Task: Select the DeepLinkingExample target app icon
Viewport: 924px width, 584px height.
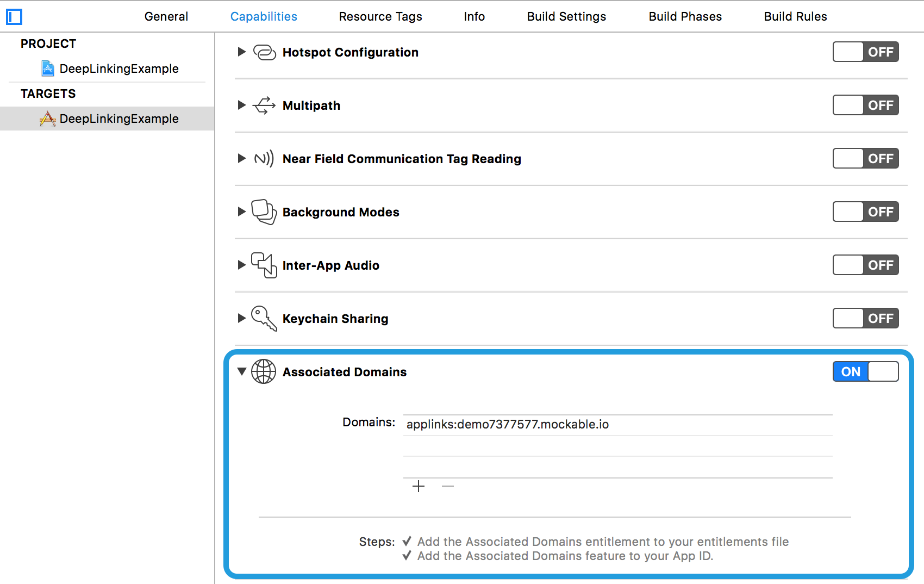Action: click(48, 119)
